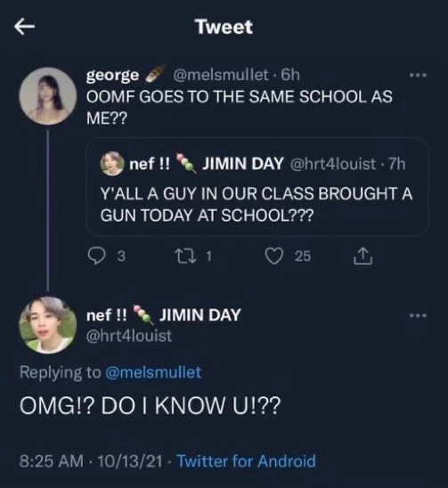Tap small nef avatar in quoted tweet
This screenshot has height=488, width=448.
(x=112, y=163)
